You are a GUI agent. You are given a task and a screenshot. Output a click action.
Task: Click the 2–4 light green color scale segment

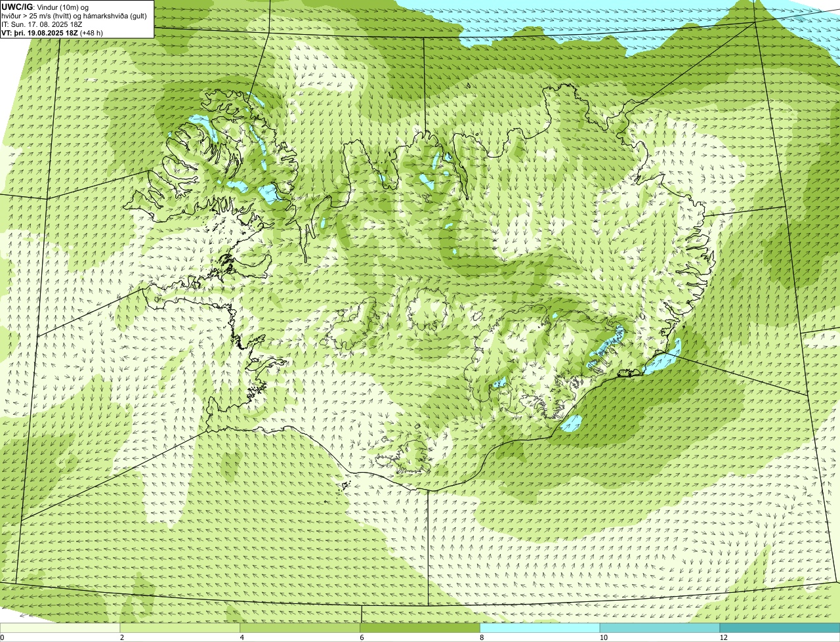pos(180,628)
